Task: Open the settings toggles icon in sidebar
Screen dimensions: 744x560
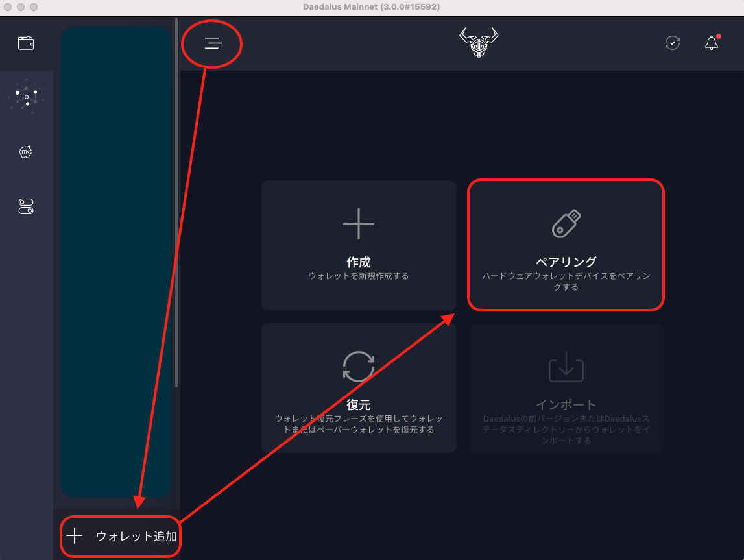Action: [x=26, y=206]
